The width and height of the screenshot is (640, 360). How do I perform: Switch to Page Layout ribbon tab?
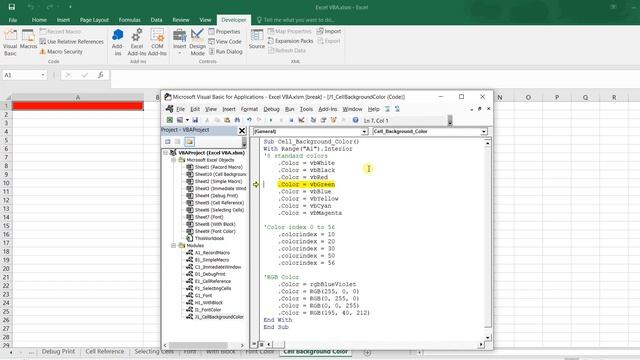[x=94, y=20]
